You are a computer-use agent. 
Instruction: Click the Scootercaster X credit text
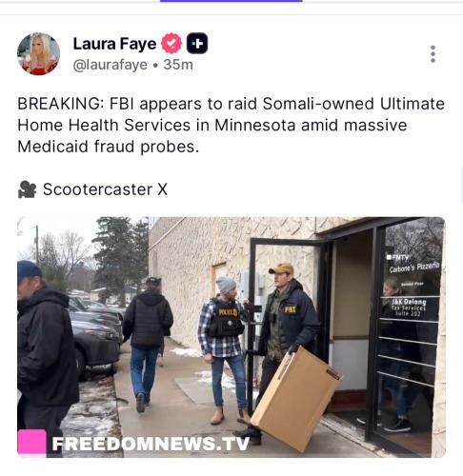(x=105, y=189)
